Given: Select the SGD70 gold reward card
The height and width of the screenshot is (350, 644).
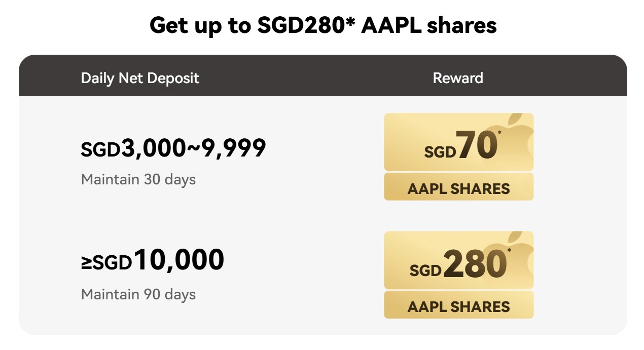Looking at the screenshot, I should pos(458,142).
